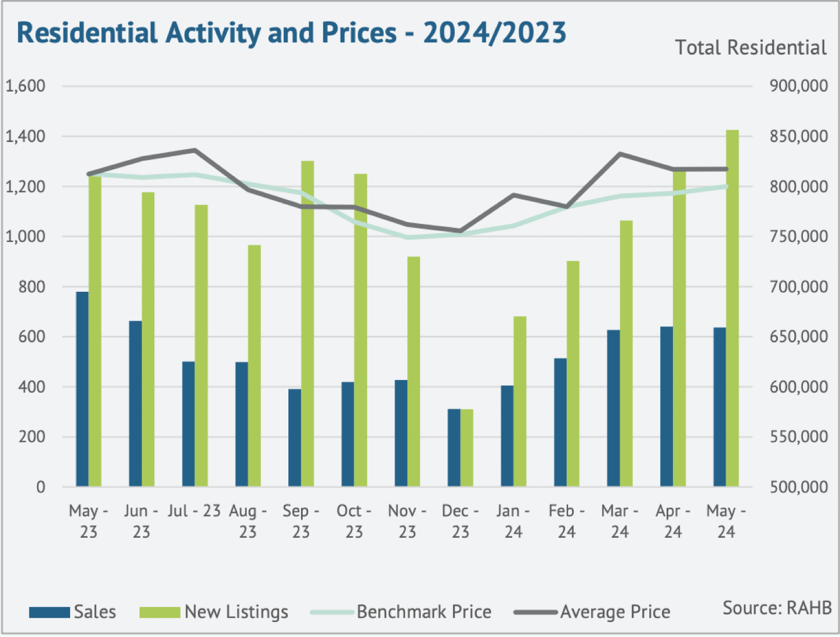Click the chart title Residential Activity and Prices
Viewport: 840px width, 637px height.
point(290,33)
